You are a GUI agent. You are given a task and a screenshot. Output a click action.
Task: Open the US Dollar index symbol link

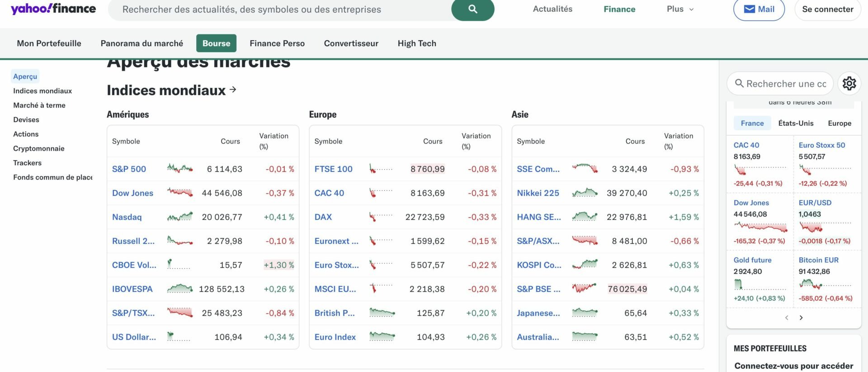pos(134,337)
